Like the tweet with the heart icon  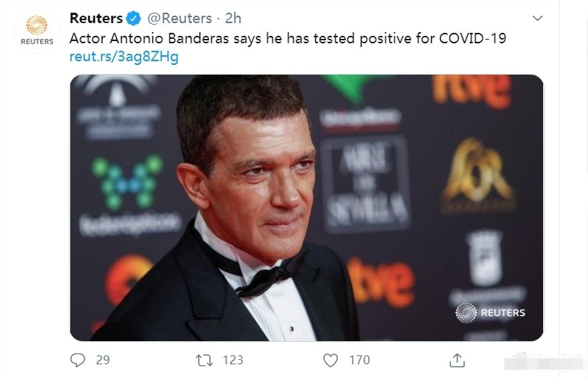pyautogui.click(x=330, y=360)
